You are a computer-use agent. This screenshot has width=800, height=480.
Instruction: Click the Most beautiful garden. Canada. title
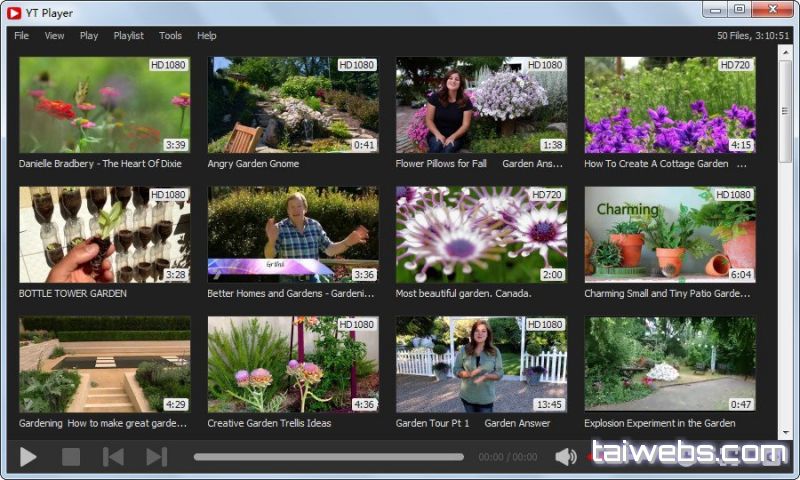(x=463, y=294)
